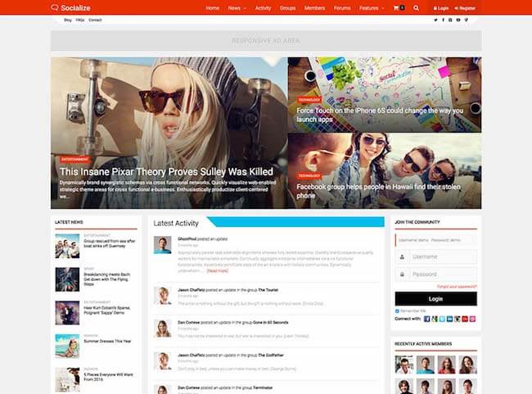Open the Activity menu item
This screenshot has width=532, height=394.
click(x=263, y=8)
